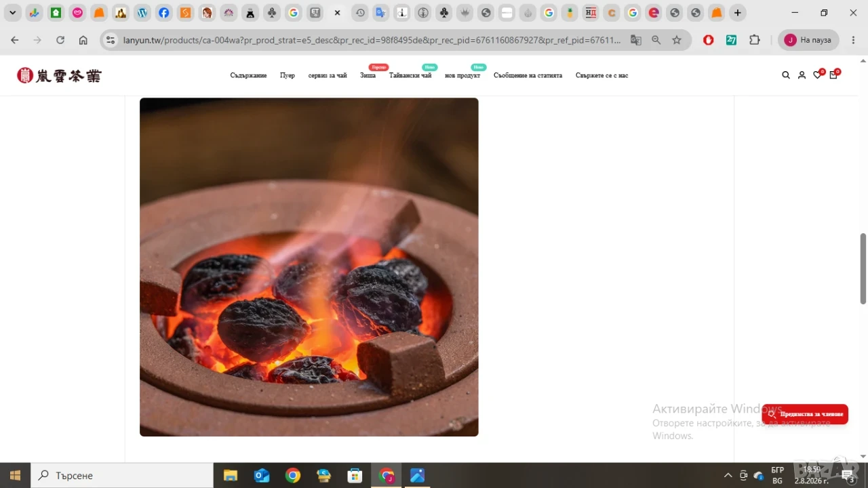Click the Lanyun tea logo
Screen dimensions: 868x488
coord(59,75)
